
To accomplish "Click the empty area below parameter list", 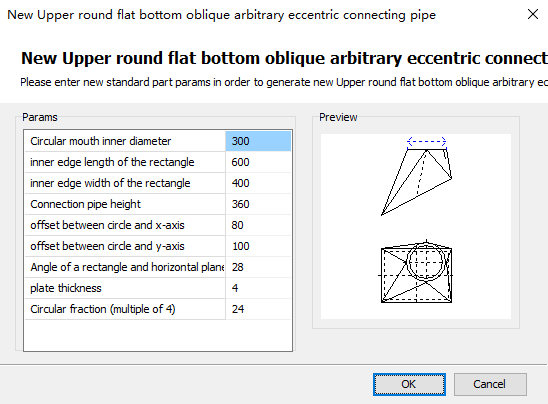I will point(158,335).
